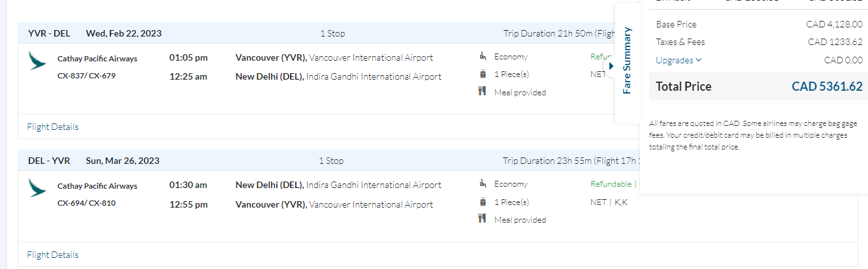
Task: Click the Economy seat icon for the outbound flight
Action: coord(483,56)
